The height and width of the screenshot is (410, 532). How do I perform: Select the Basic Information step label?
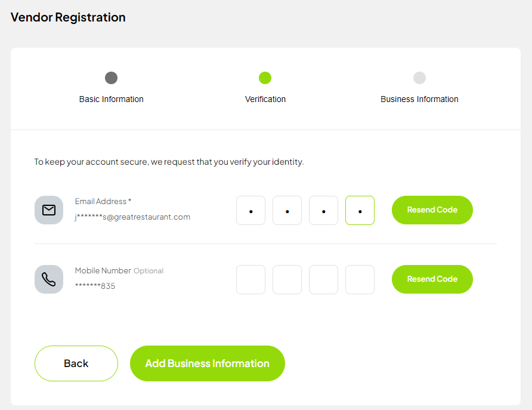(x=111, y=99)
